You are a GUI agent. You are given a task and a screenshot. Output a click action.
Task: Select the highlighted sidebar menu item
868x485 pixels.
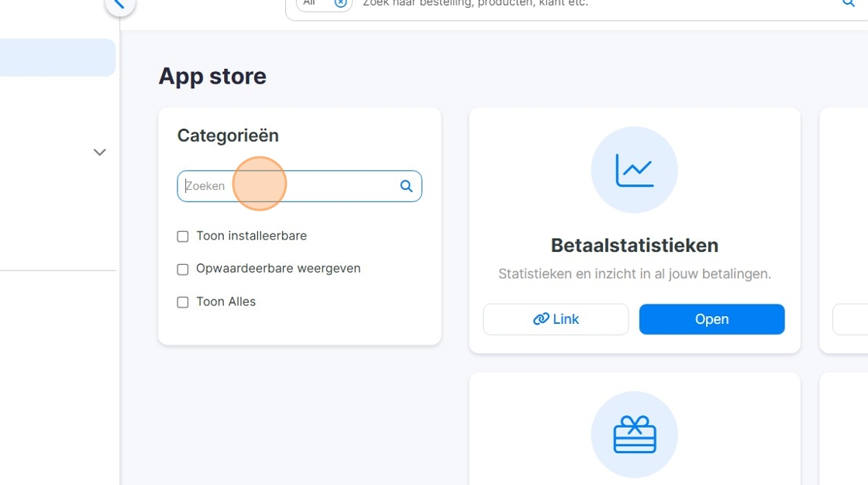pyautogui.click(x=57, y=57)
